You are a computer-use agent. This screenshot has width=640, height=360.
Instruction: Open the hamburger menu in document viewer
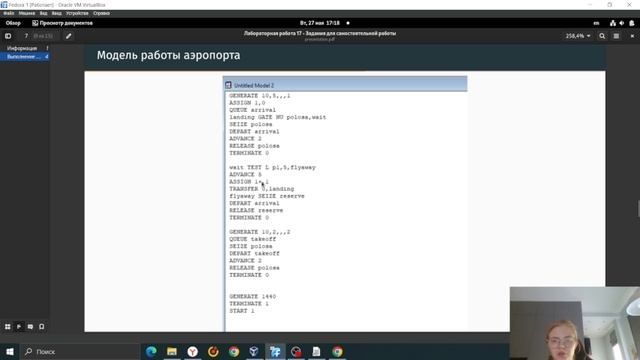point(616,36)
